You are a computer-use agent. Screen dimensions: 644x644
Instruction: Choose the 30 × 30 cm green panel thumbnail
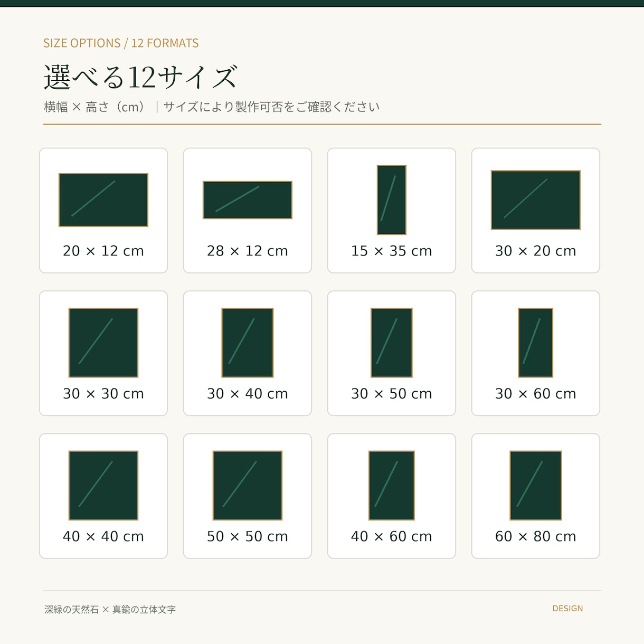[103, 343]
